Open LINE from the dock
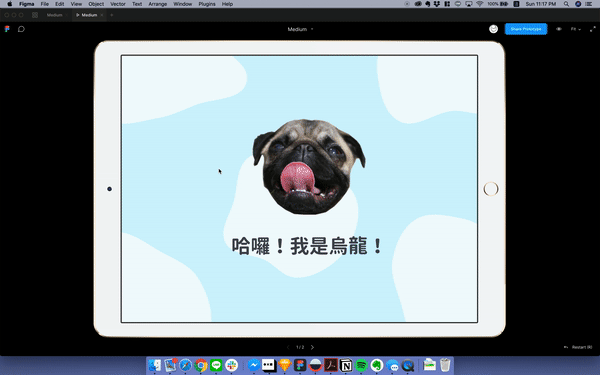The width and height of the screenshot is (600, 375). tap(216, 365)
